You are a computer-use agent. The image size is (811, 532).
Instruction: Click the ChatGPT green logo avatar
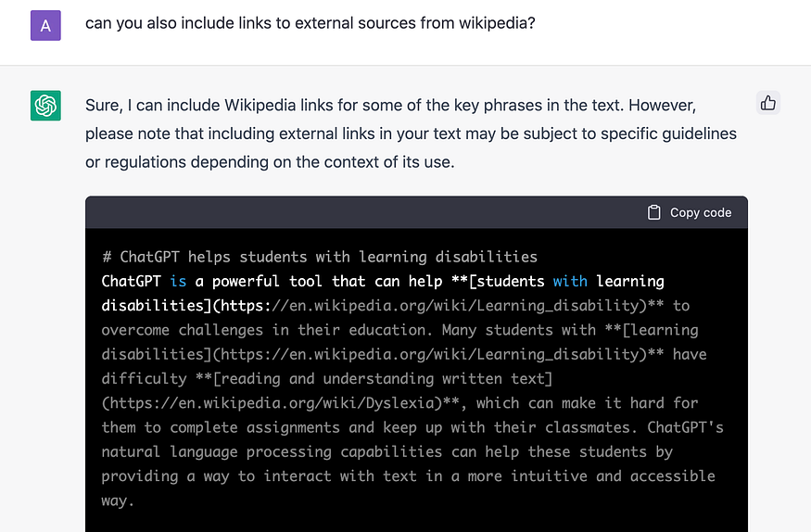[x=45, y=106]
